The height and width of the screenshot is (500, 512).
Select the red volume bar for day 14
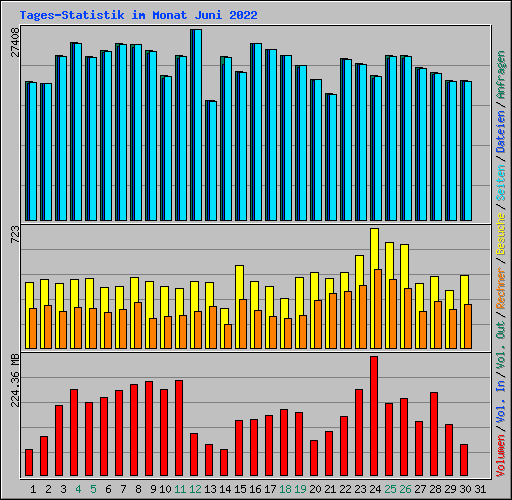coord(224,462)
